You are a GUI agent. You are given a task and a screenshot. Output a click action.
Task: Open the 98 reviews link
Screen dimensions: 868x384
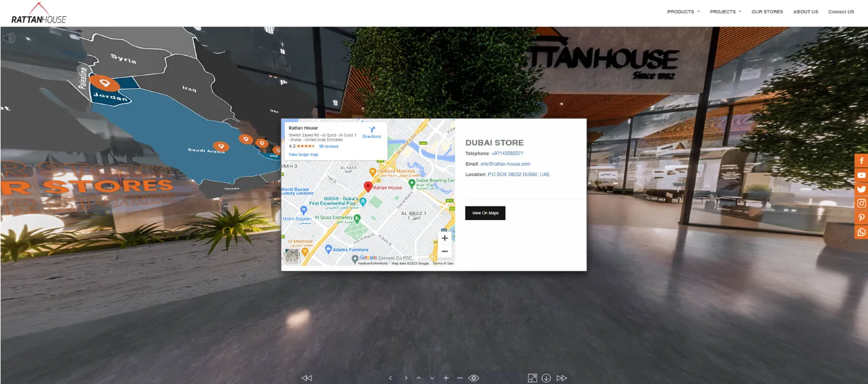coord(329,146)
